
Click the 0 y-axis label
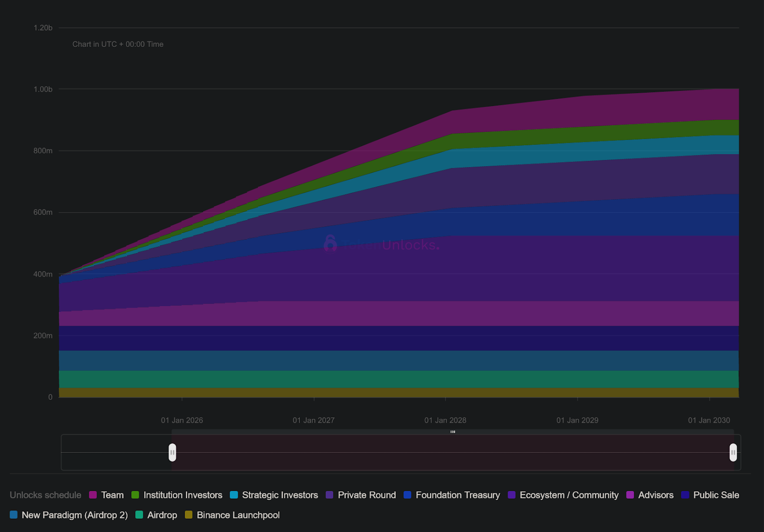(x=50, y=397)
